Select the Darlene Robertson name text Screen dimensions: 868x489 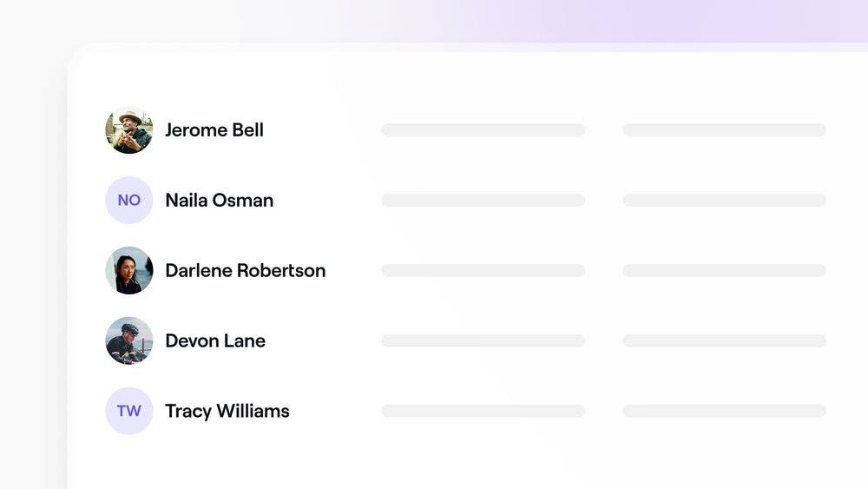245,271
